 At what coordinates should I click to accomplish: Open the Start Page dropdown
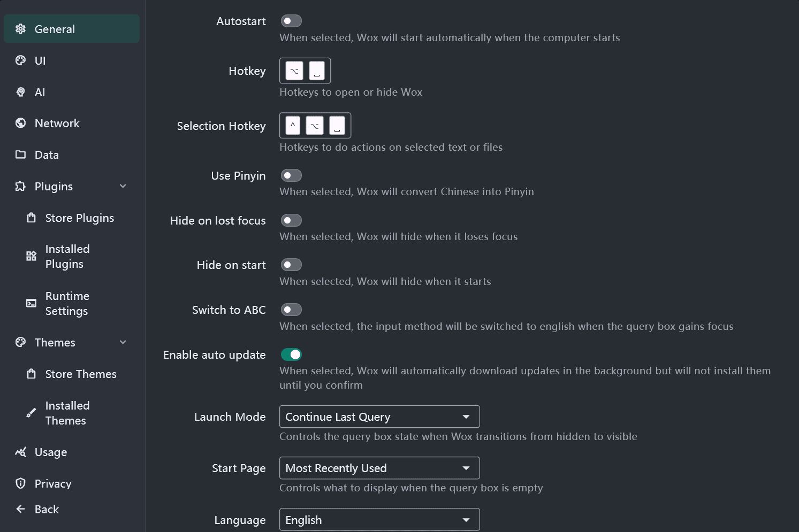379,468
